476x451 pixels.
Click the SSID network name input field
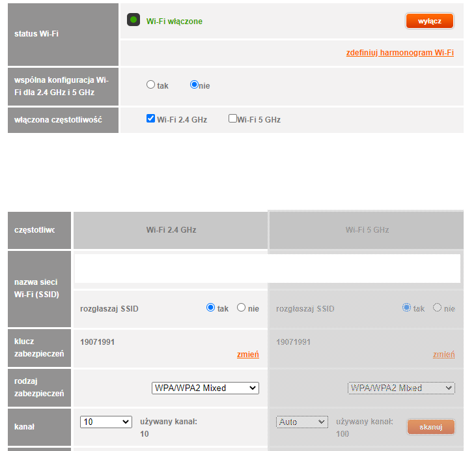267,268
